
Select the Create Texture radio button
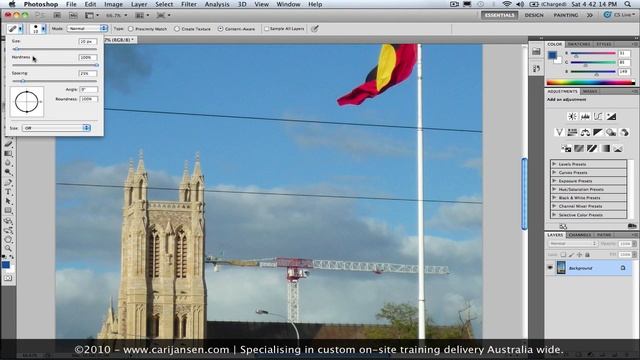pyautogui.click(x=177, y=29)
